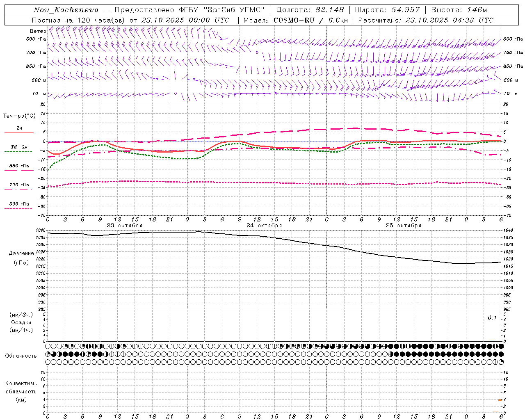This screenshot has height=420, width=525.
Task: Click the '(мм/3ч.)' precipitation unit label
Action: pos(21,315)
